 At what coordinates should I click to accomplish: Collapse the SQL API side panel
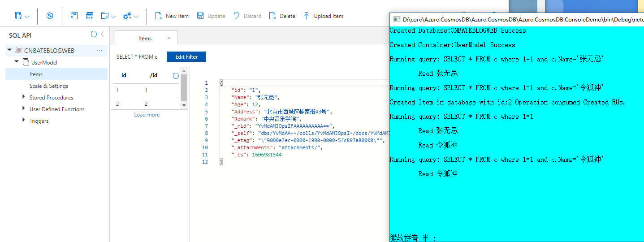[x=102, y=35]
